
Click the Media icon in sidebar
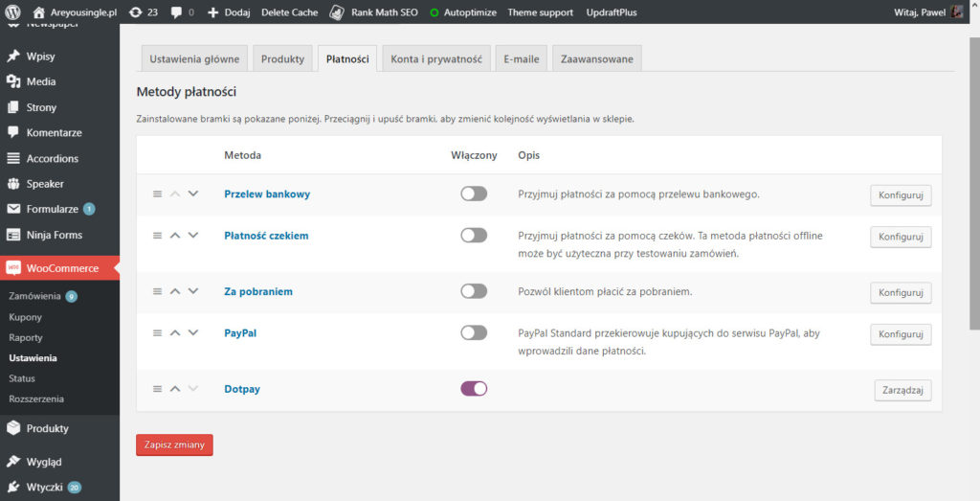[13, 81]
